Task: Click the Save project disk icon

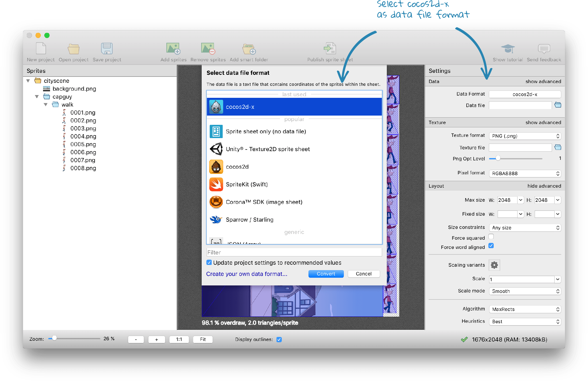Action: click(x=107, y=49)
